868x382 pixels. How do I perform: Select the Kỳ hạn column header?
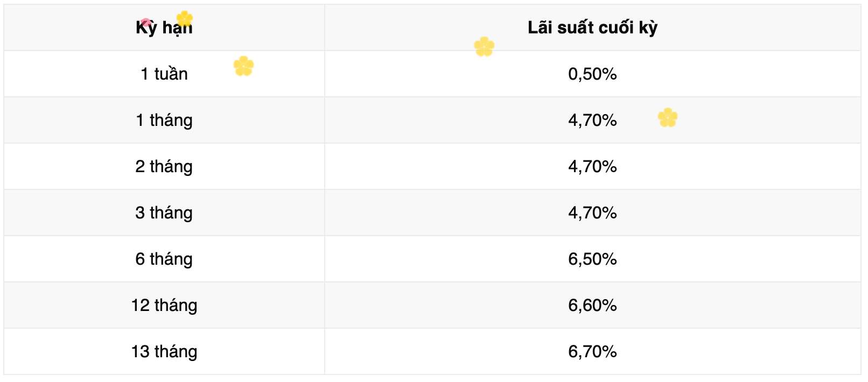pyautogui.click(x=164, y=28)
